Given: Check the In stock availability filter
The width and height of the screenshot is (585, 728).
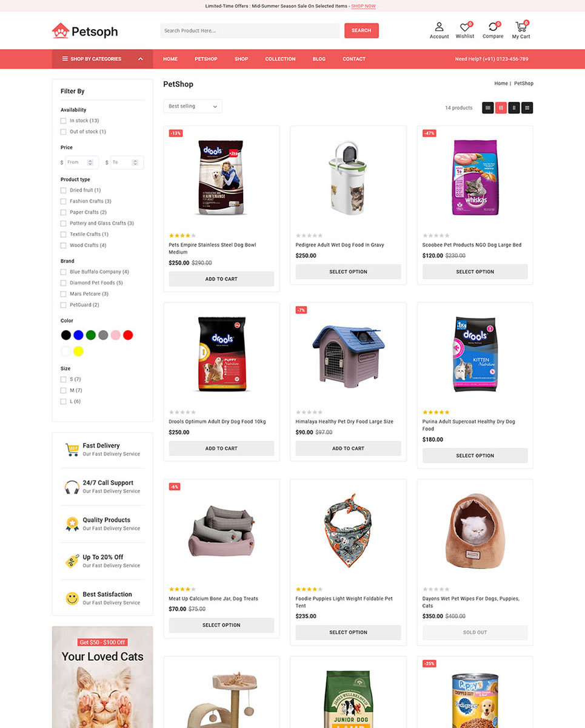Looking at the screenshot, I should [x=63, y=121].
